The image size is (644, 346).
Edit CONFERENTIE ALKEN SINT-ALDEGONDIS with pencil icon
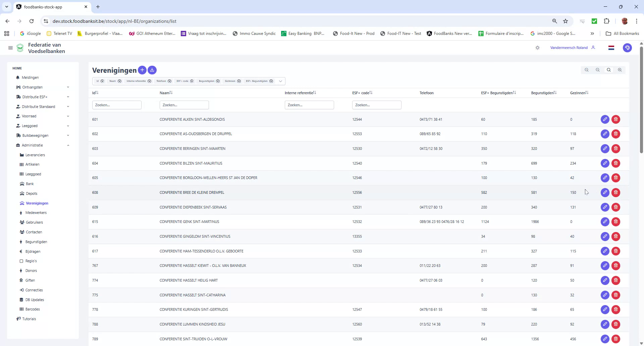(x=605, y=119)
